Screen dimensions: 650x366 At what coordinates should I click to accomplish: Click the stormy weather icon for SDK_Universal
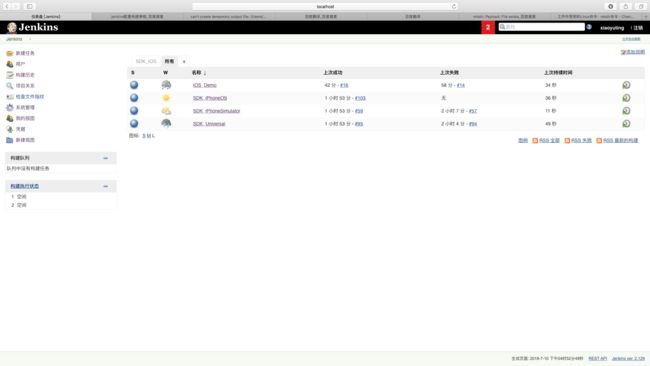coord(166,124)
